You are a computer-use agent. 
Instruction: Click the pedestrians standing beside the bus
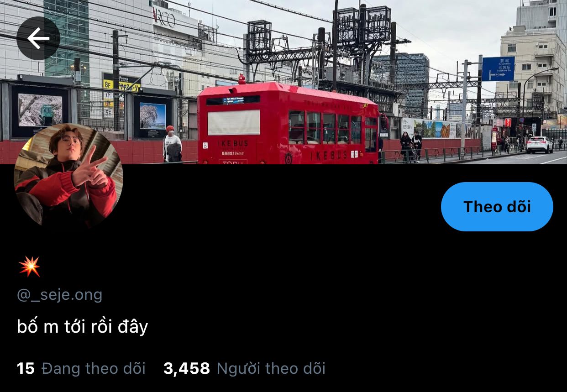click(411, 146)
